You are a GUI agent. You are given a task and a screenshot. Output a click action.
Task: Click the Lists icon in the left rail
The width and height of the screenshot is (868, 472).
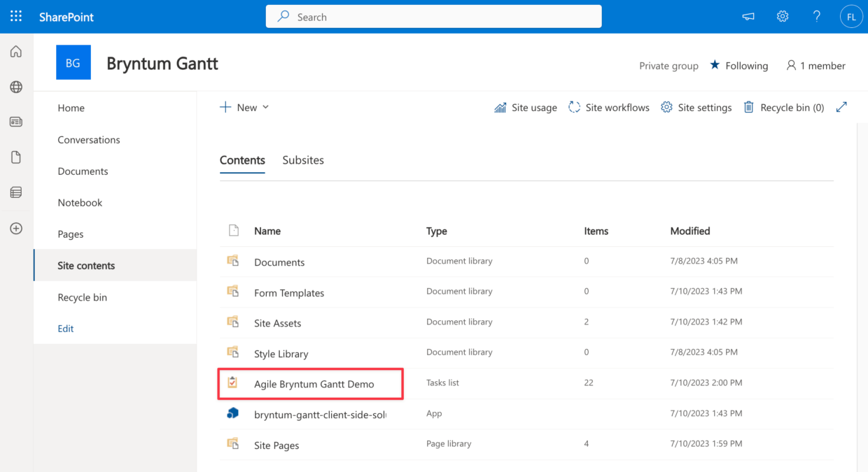click(15, 192)
